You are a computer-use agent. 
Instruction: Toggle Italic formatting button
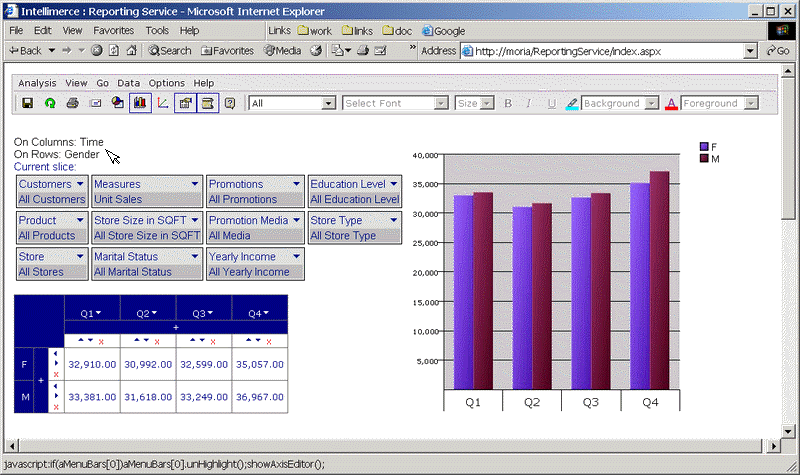(529, 104)
